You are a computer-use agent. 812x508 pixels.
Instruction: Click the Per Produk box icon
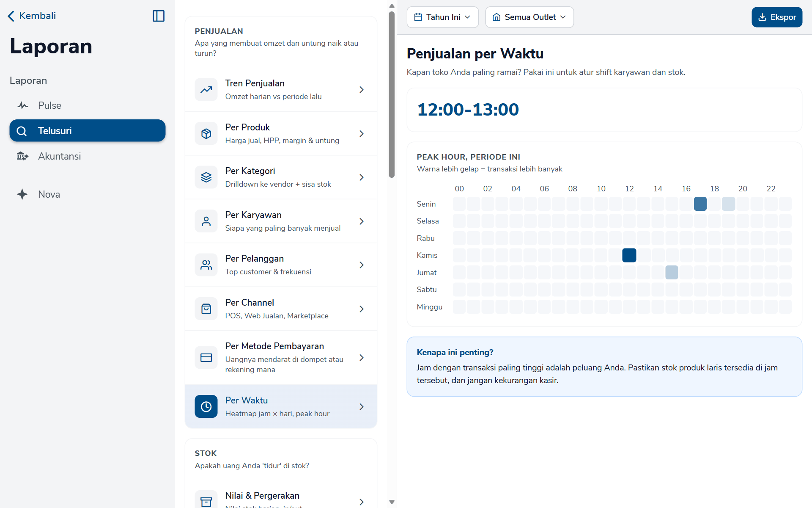(x=206, y=134)
